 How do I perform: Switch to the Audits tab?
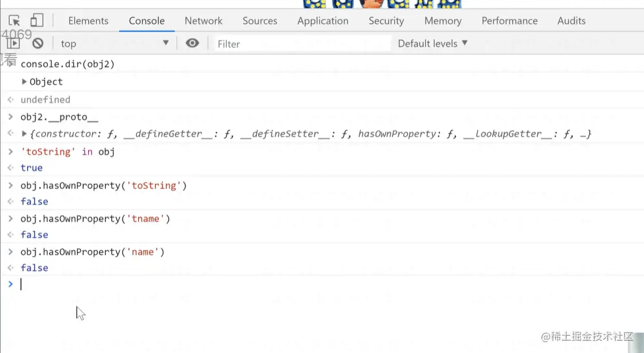(x=571, y=21)
